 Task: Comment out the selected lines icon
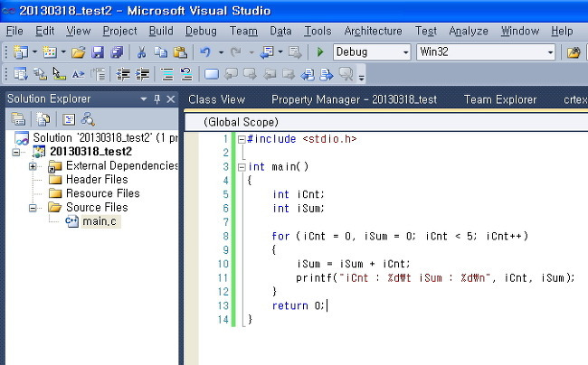point(166,74)
